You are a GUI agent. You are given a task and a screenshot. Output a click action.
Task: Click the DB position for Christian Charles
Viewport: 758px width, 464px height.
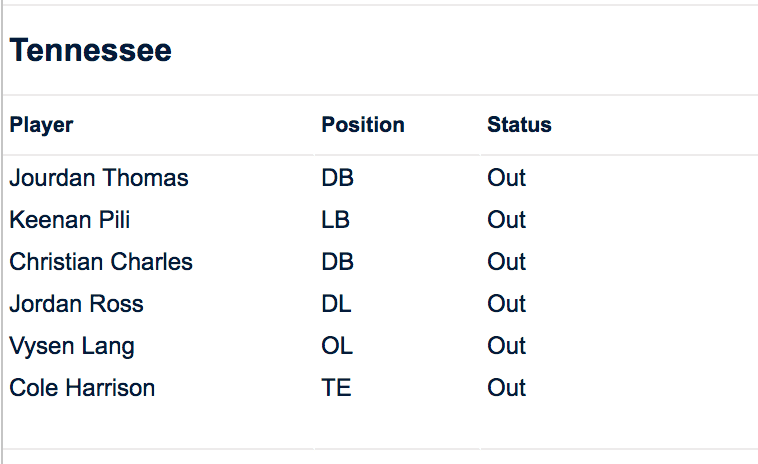tap(337, 262)
